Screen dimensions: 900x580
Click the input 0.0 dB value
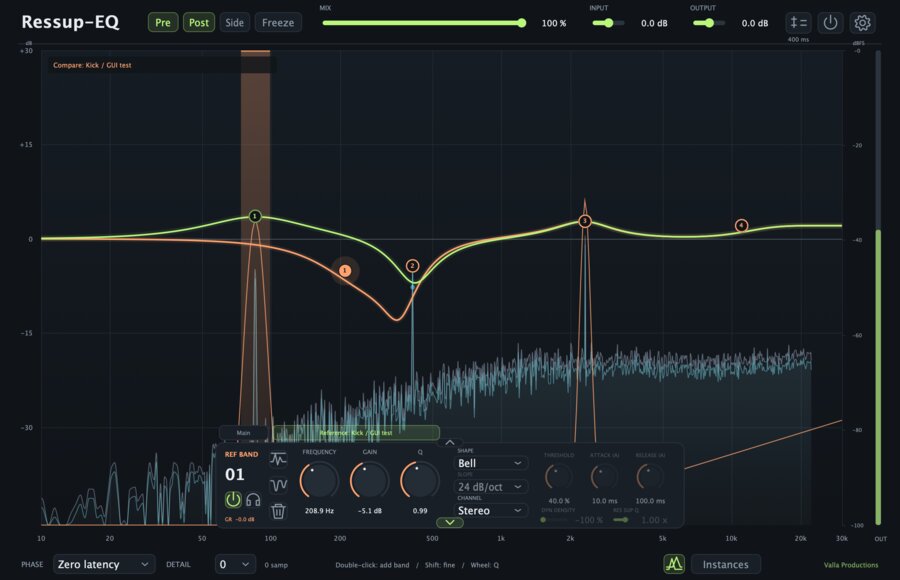[x=654, y=23]
